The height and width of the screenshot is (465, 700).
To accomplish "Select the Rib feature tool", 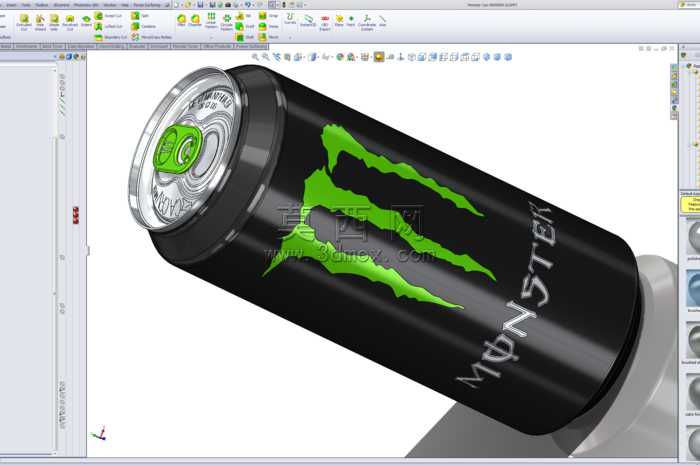I will (243, 16).
